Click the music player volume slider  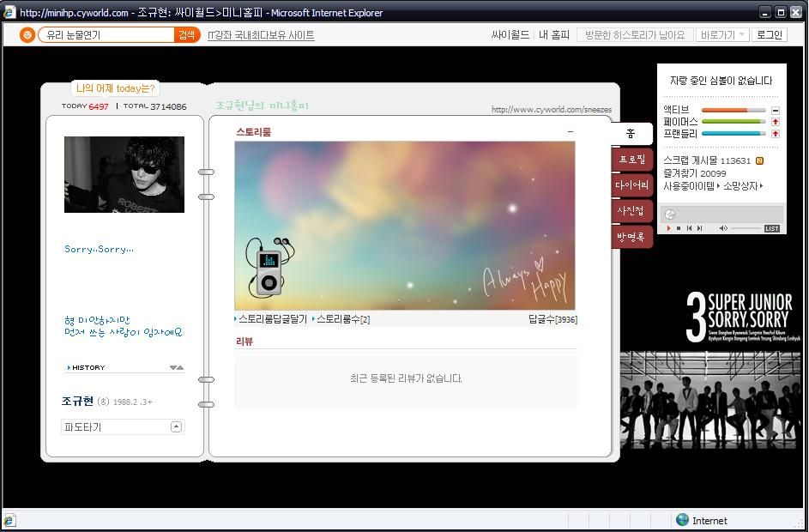tap(746, 228)
